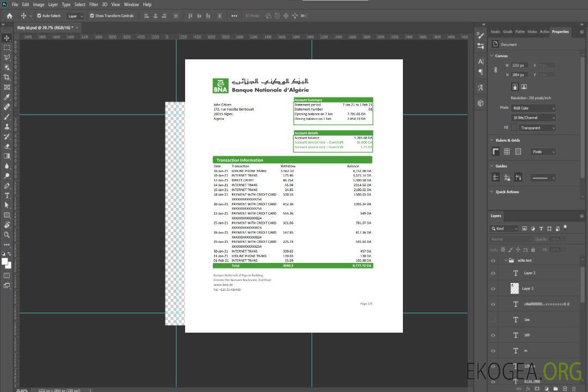Open the Mode RGB Color dropdown
The height and width of the screenshot is (392, 588).
click(533, 108)
